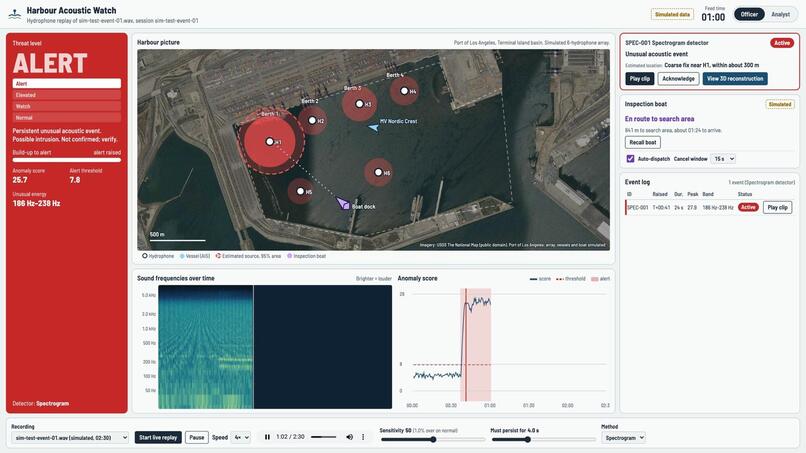Viewport: 806px width, 453px height.
Task: Click the Simulated badge in Inspection boat panel
Action: 780,104
